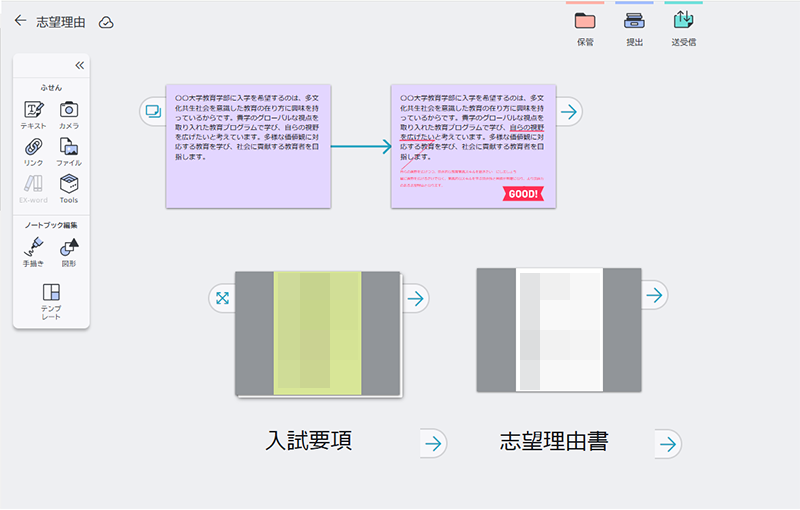Open the カメラ tool

[x=69, y=112]
